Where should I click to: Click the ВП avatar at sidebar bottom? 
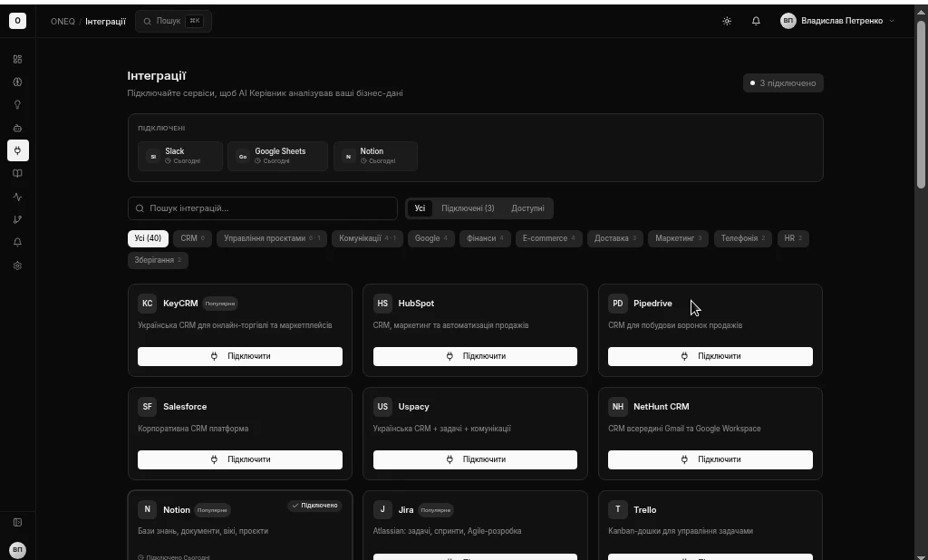tap(18, 549)
